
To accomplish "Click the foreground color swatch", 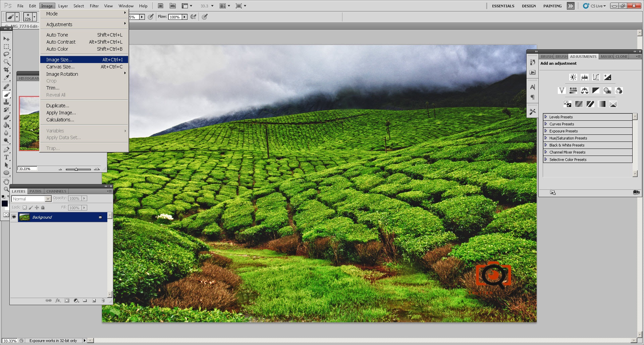I will 5,204.
